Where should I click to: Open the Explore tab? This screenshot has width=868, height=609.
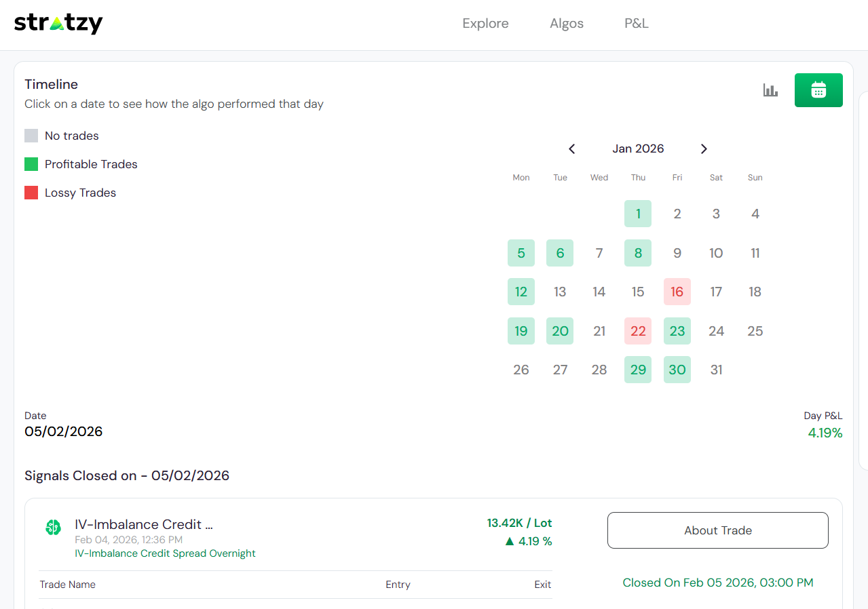[x=485, y=23]
